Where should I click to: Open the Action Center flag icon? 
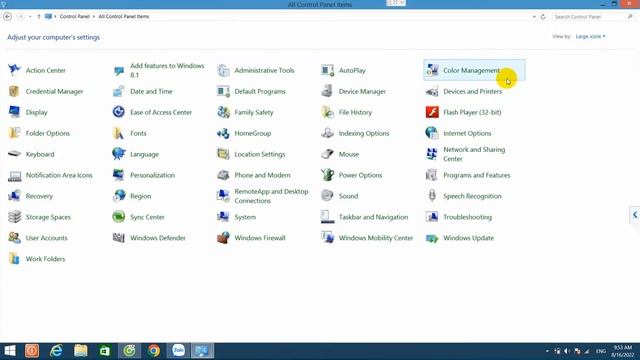(14, 70)
